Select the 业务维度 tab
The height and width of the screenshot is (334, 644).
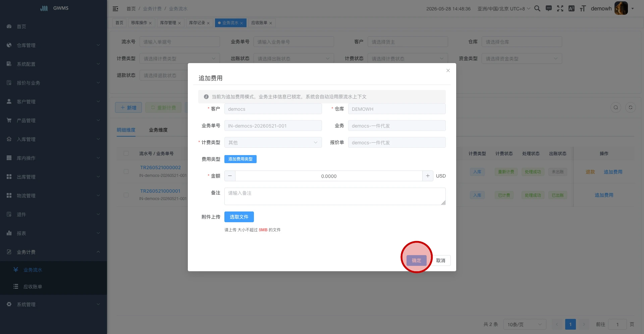158,130
